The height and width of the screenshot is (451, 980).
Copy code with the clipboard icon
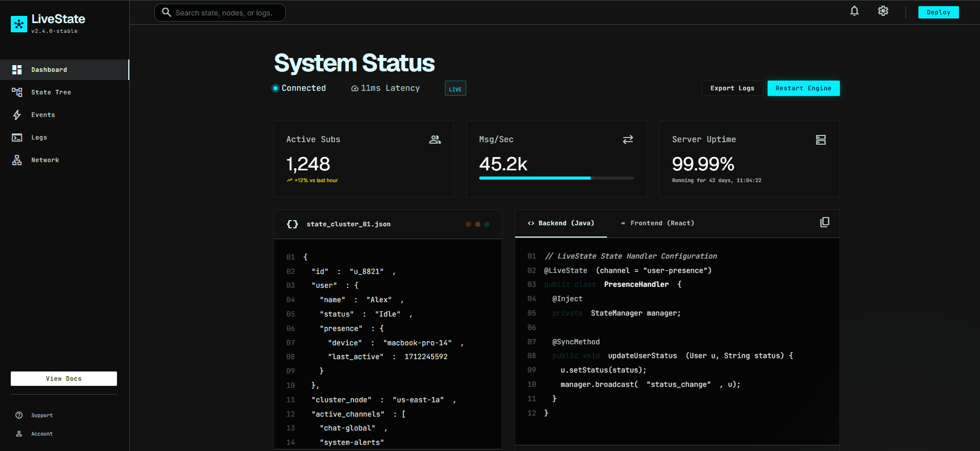[x=825, y=222]
